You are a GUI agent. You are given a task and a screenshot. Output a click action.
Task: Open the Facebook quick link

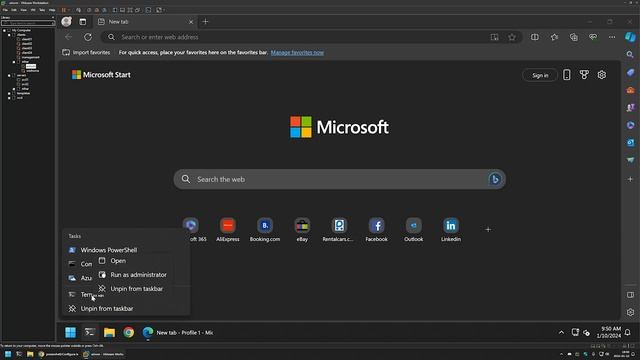376,229
